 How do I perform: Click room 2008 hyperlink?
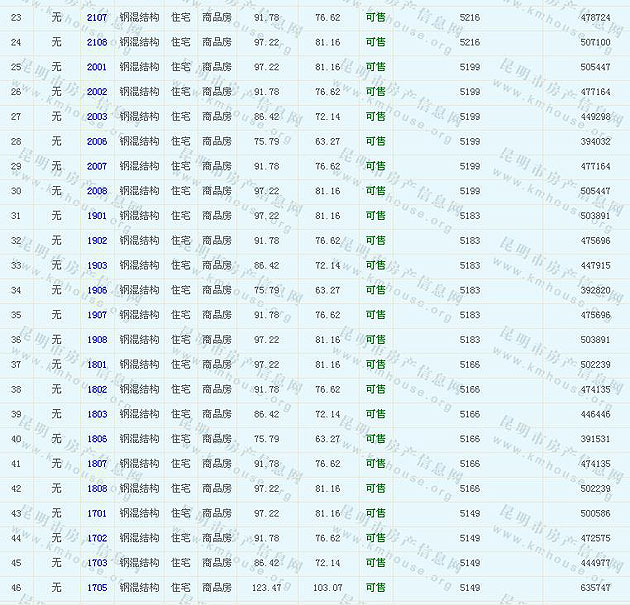pos(97,191)
